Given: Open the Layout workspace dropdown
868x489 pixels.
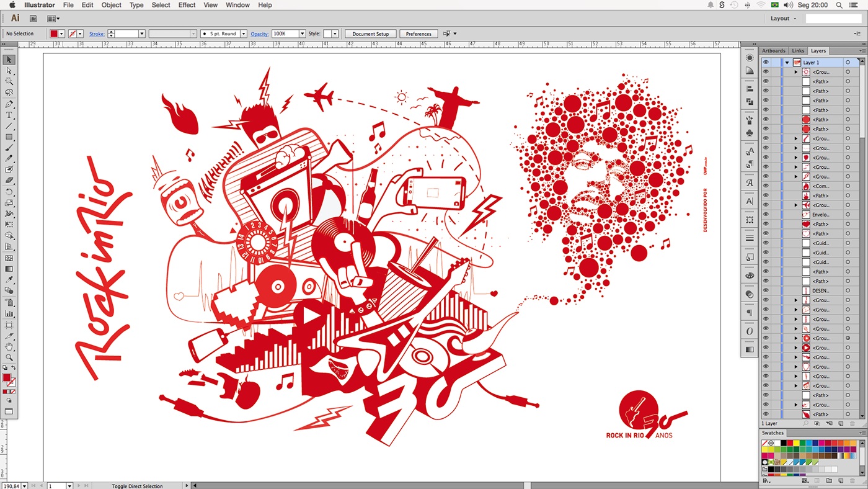Looking at the screenshot, I should [784, 19].
